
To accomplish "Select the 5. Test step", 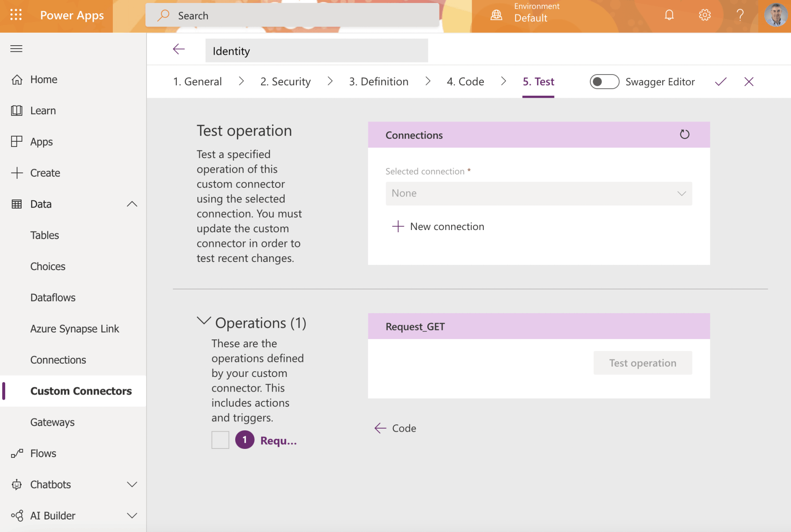I will (539, 81).
